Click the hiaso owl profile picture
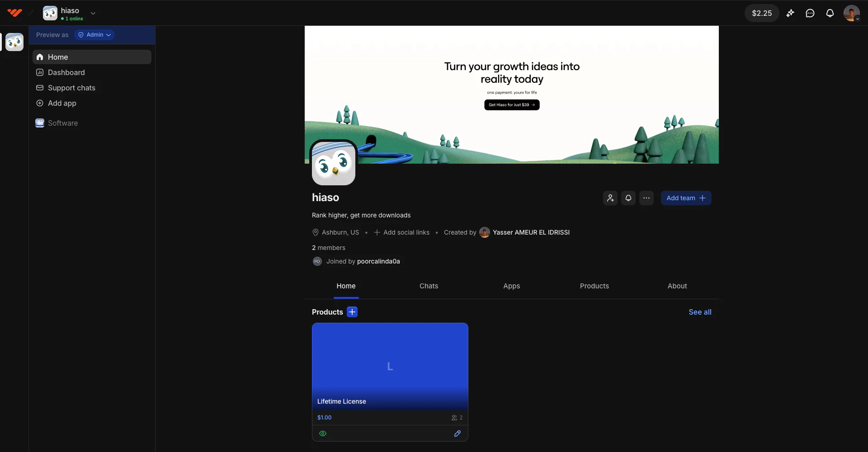 pyautogui.click(x=334, y=163)
